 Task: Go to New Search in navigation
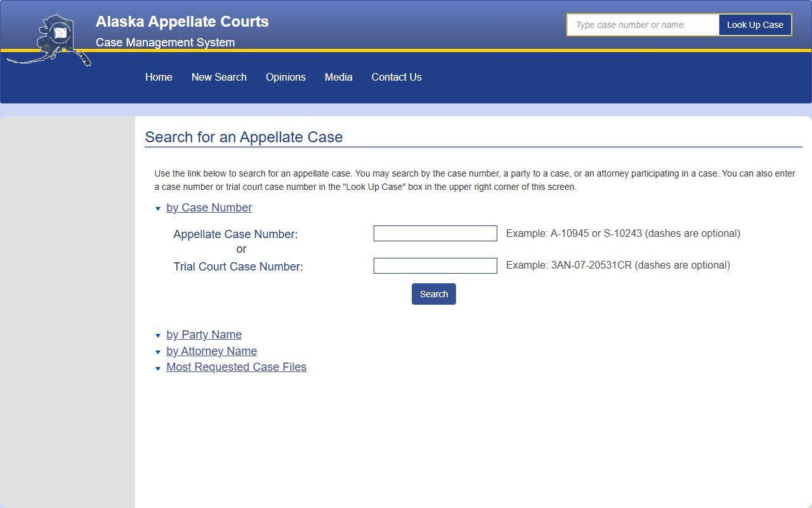[x=219, y=77]
